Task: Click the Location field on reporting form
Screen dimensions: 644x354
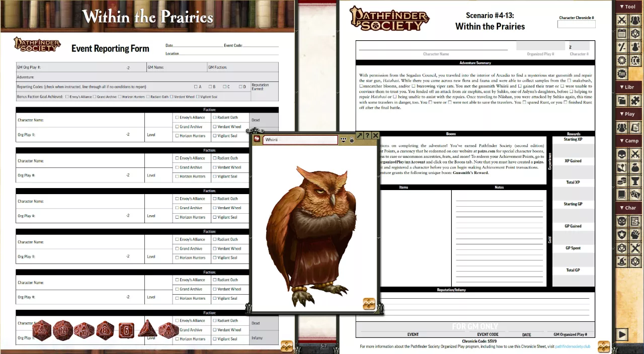Action: pos(229,53)
